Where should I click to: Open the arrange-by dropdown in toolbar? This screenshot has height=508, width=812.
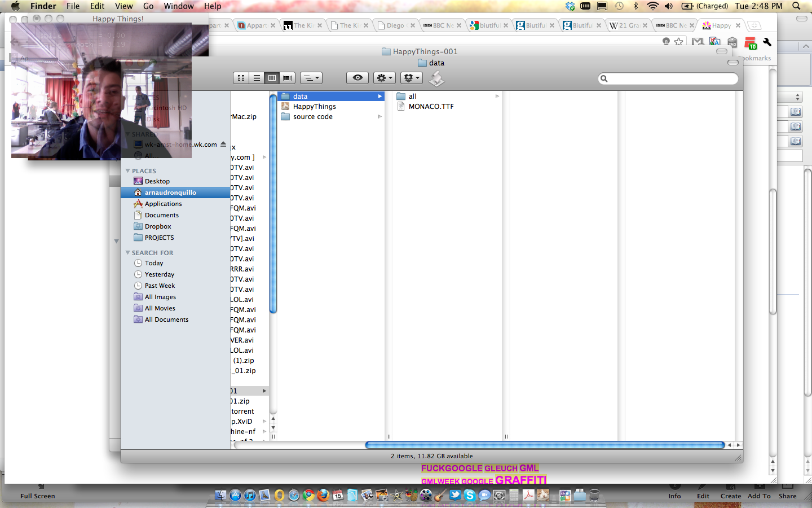(x=311, y=78)
